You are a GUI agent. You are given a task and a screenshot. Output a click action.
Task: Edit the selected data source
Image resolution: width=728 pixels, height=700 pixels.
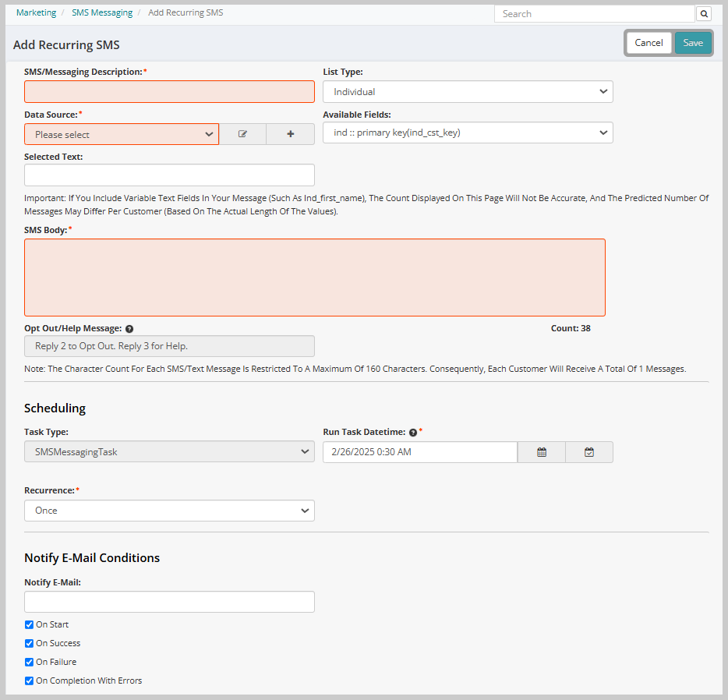pyautogui.click(x=242, y=134)
